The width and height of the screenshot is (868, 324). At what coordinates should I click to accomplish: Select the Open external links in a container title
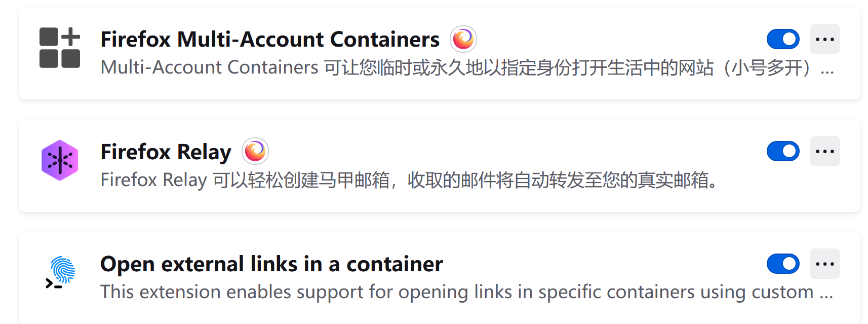271,264
